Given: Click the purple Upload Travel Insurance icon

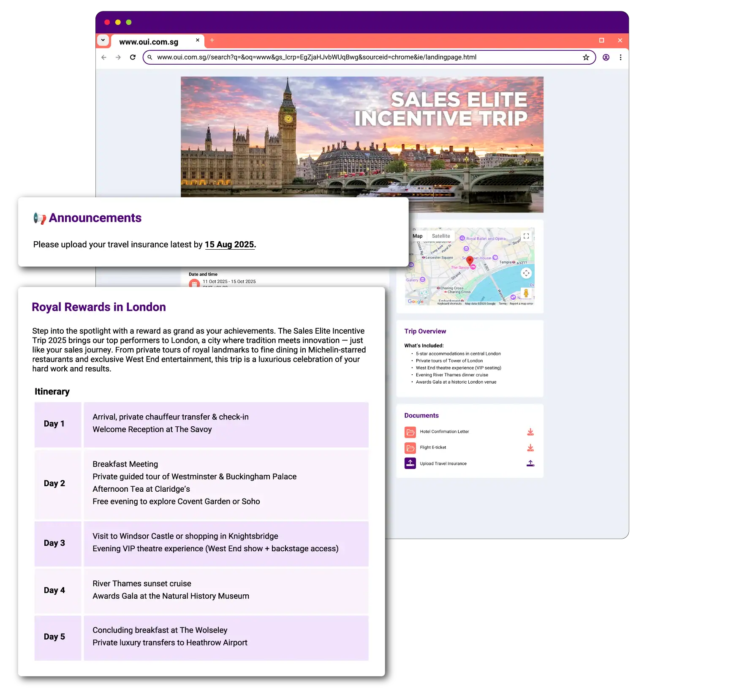Looking at the screenshot, I should [x=410, y=463].
